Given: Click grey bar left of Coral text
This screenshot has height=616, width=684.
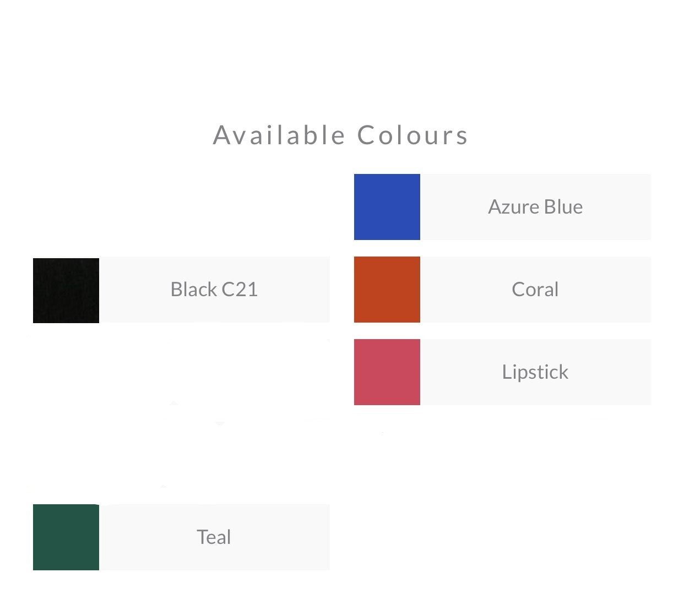Looking at the screenshot, I should [466, 290].
